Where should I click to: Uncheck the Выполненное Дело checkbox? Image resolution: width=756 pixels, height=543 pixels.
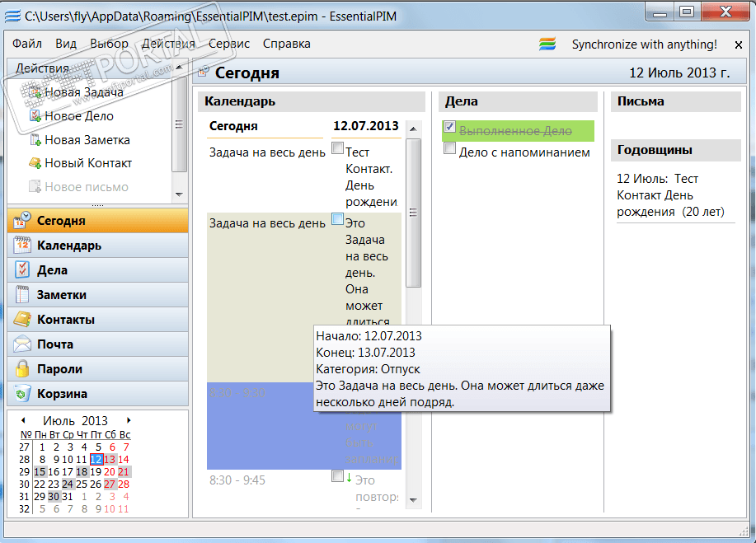(449, 127)
